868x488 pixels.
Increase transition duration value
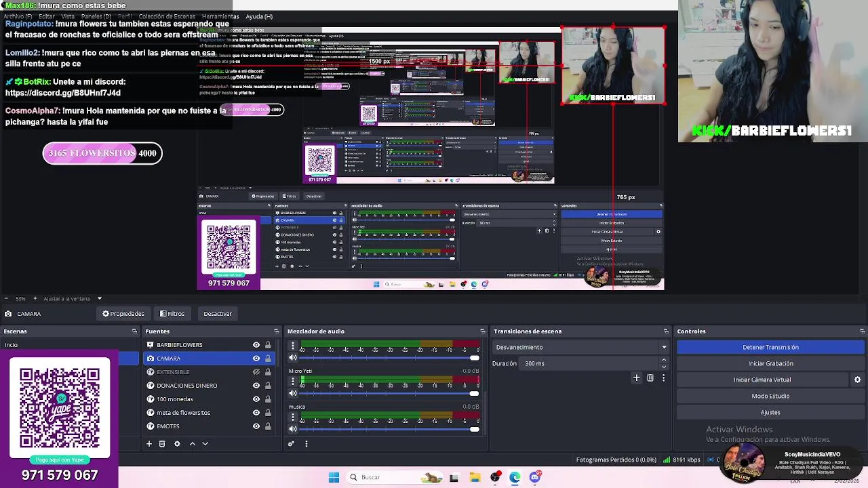point(664,361)
